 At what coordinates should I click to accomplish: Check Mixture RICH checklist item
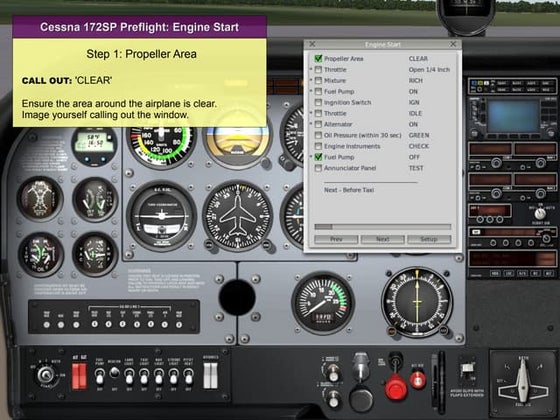point(318,80)
